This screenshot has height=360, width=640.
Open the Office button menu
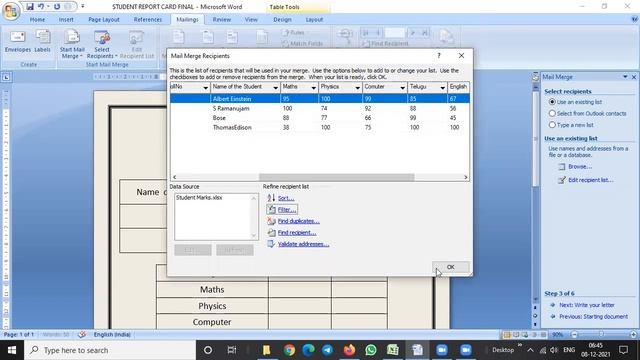coord(11,11)
